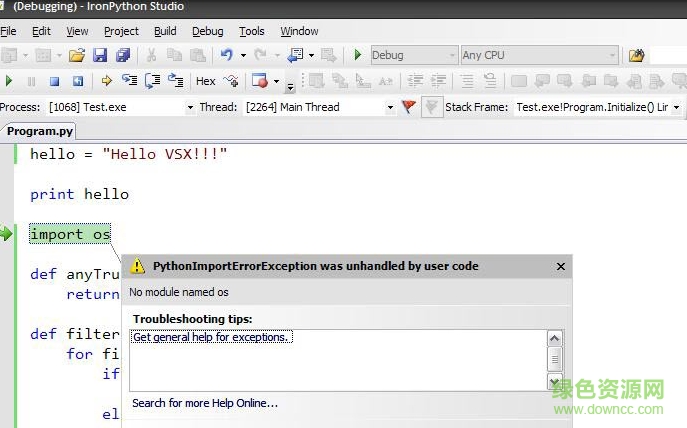Toggle Hex display
The height and width of the screenshot is (428, 687).
[205, 81]
